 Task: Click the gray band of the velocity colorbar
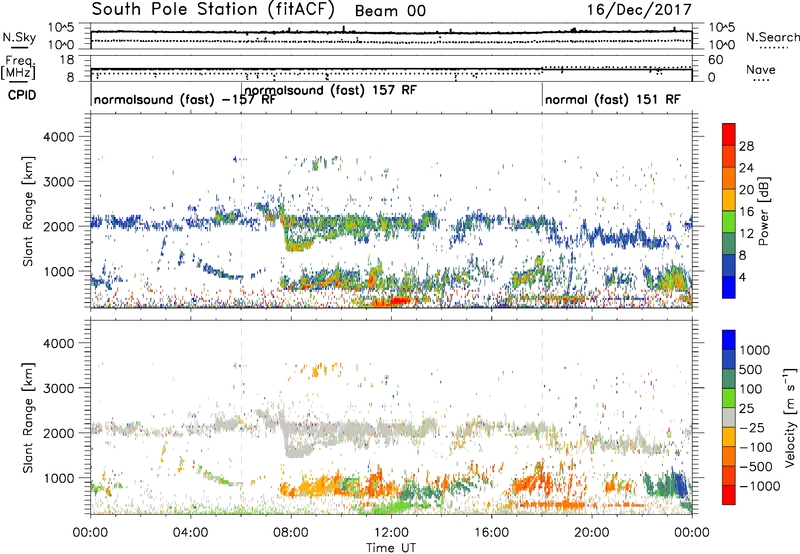(x=729, y=418)
